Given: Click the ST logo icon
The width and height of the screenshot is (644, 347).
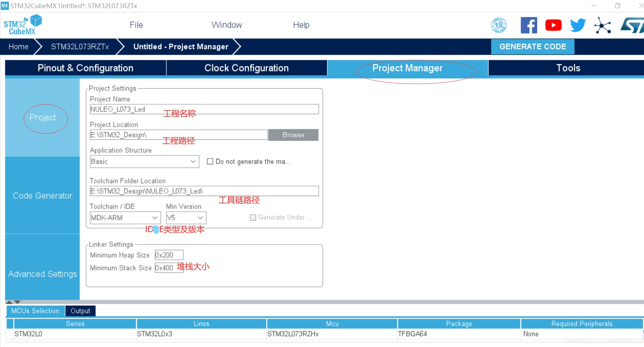Looking at the screenshot, I should coord(632,26).
